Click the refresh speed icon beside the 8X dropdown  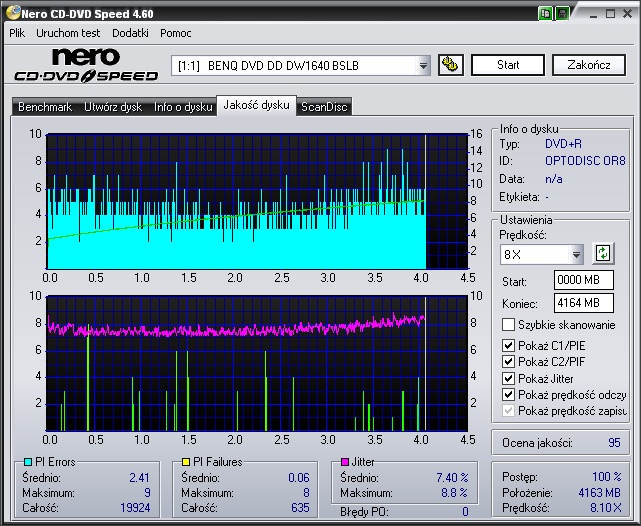(x=603, y=253)
